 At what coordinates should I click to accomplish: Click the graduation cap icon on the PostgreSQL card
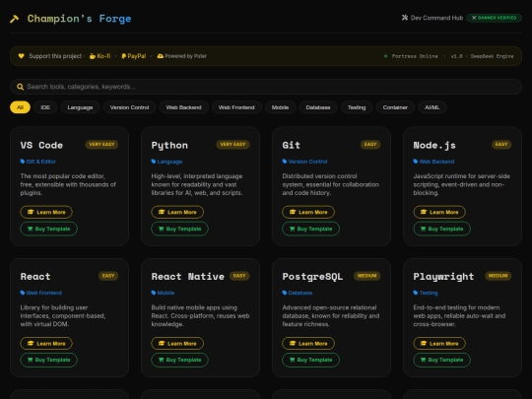click(293, 344)
